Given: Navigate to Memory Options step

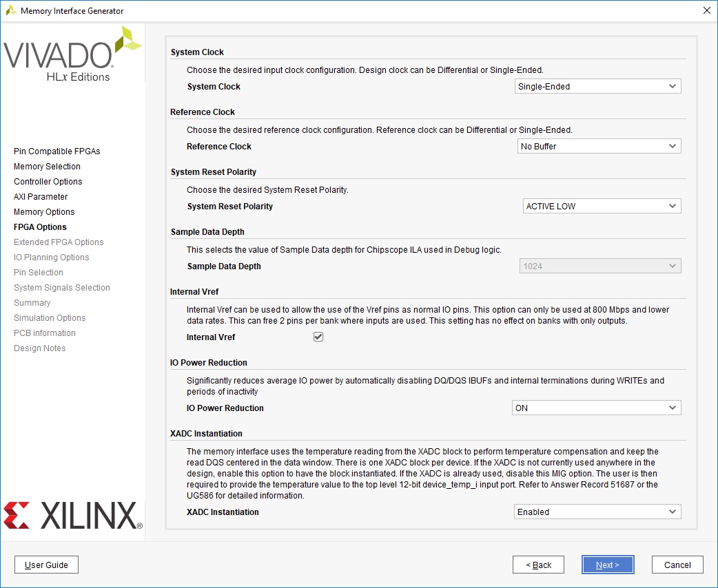Looking at the screenshot, I should click(x=44, y=212).
